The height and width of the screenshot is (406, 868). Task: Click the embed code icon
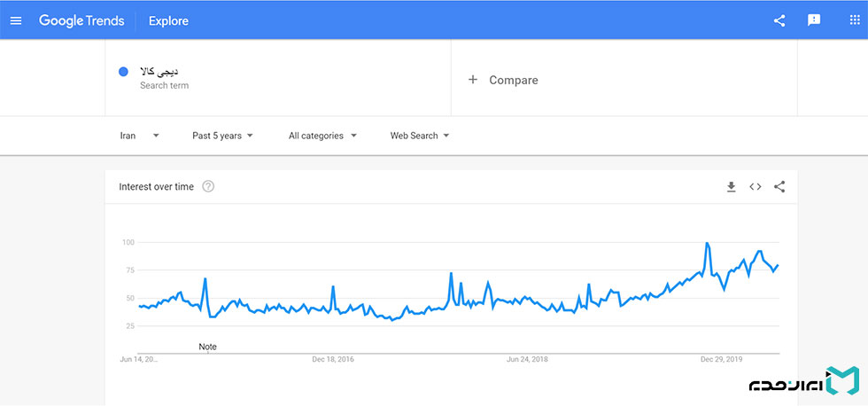point(756,186)
